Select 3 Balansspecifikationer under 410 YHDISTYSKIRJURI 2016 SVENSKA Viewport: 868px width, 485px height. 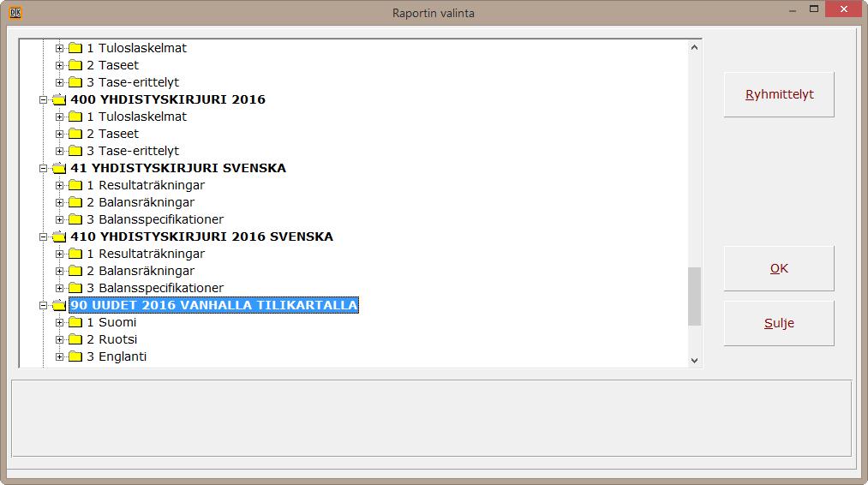click(155, 289)
